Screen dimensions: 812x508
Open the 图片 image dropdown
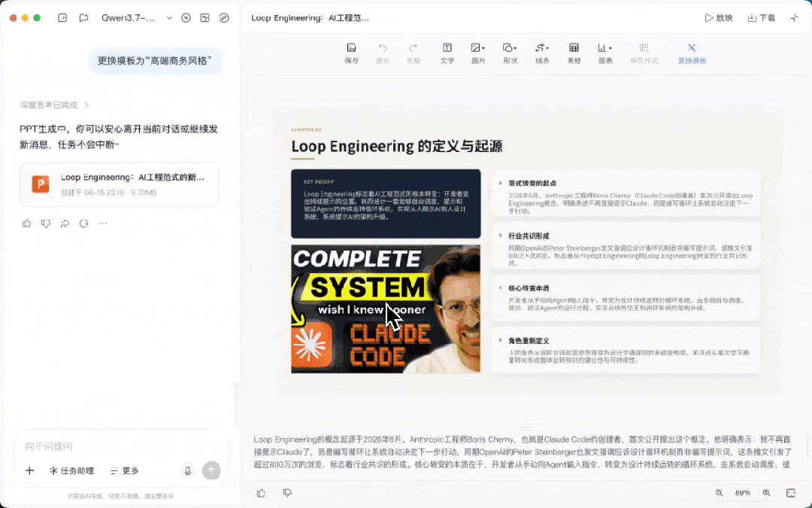coord(478,53)
